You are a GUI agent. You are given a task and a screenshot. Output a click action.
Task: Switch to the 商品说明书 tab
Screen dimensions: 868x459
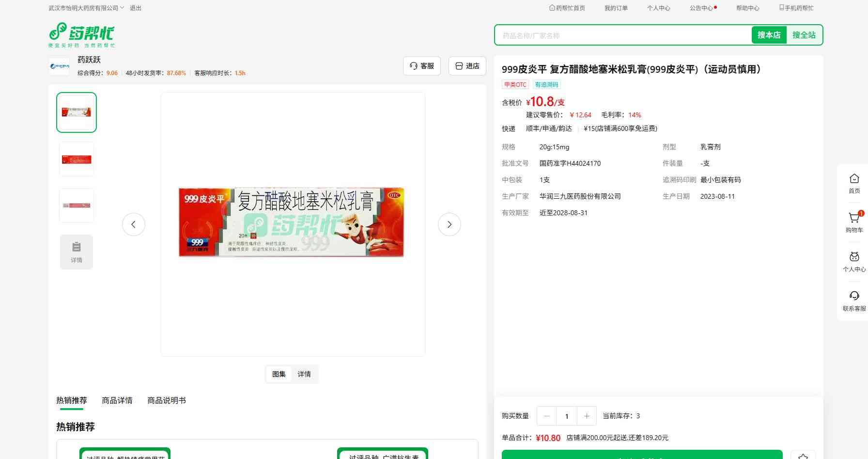pyautogui.click(x=166, y=400)
